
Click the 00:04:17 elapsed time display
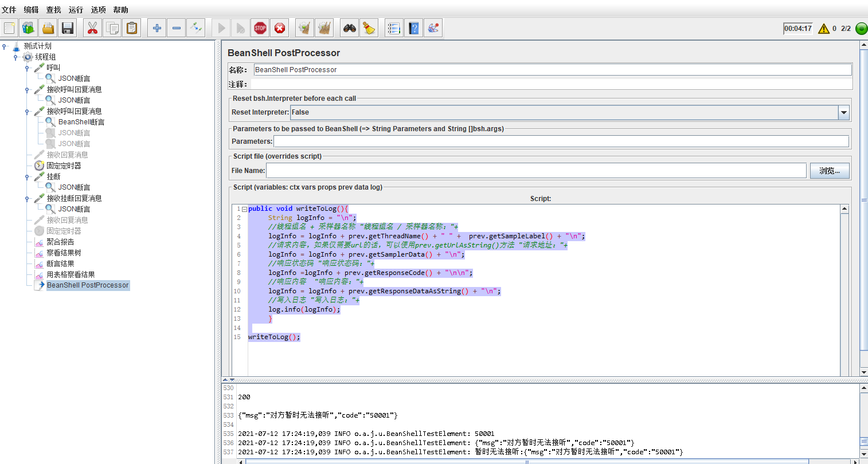point(798,29)
